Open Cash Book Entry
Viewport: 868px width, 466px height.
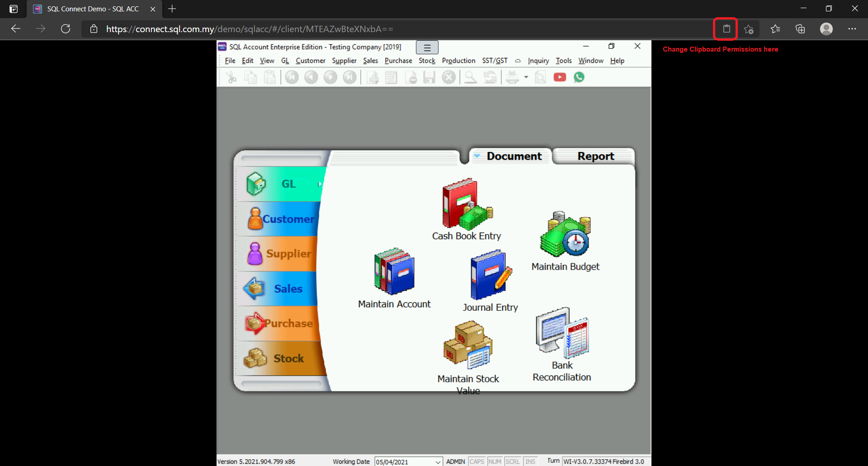click(x=466, y=208)
